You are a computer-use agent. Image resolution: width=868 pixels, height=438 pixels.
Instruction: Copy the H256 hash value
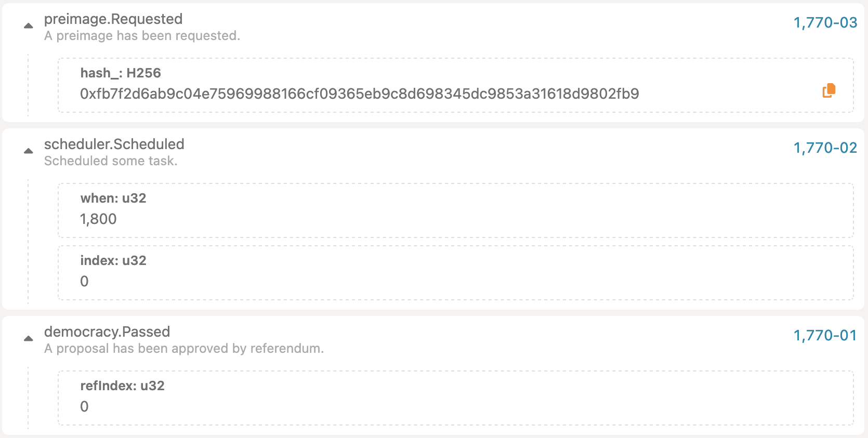point(828,90)
